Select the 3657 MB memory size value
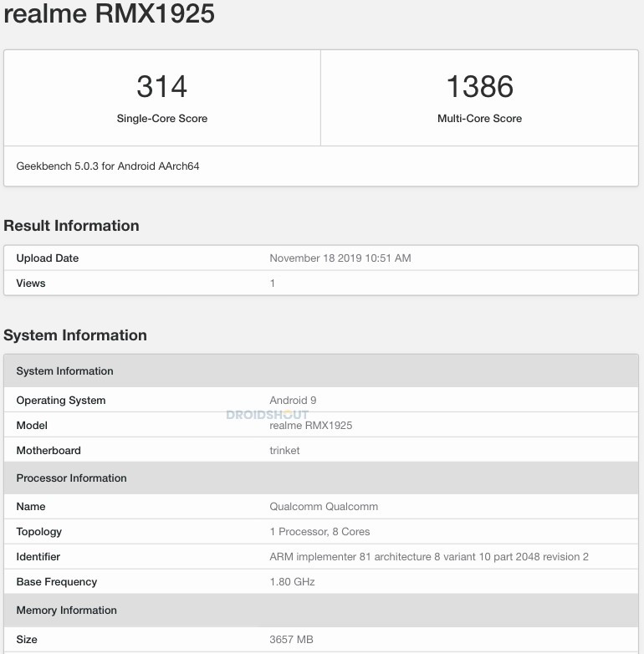 pyautogui.click(x=291, y=640)
